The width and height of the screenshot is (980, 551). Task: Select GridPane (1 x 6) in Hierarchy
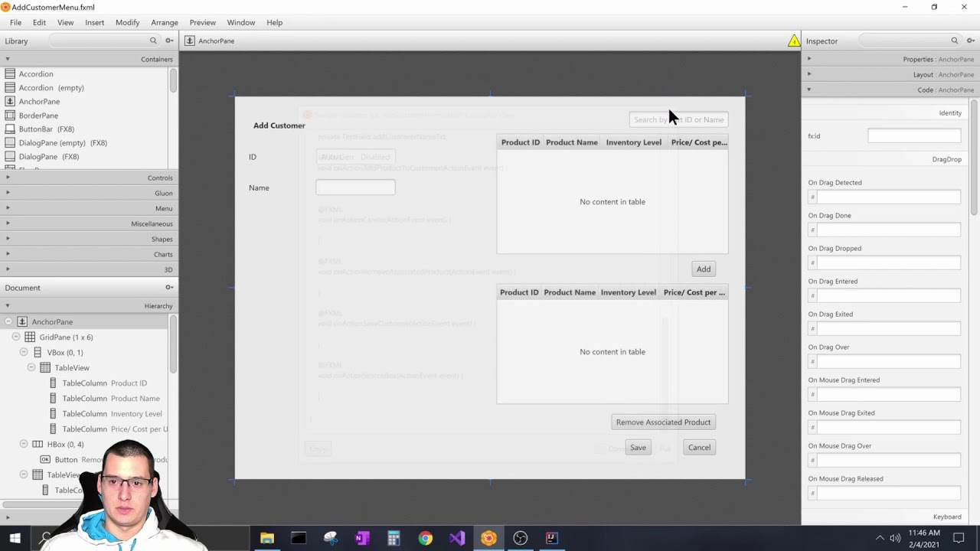tap(84, 337)
